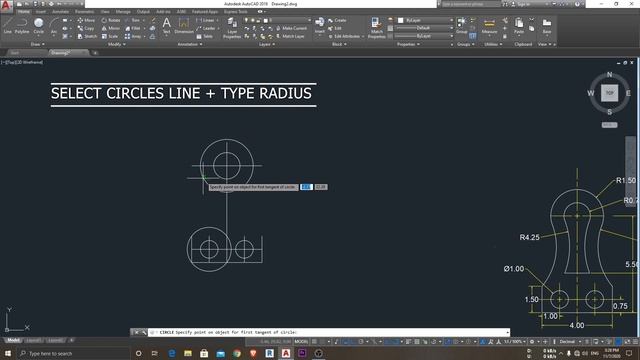Click Make Current layer button
Image resolution: width=640 pixels, height=360 pixels.
tap(291, 28)
